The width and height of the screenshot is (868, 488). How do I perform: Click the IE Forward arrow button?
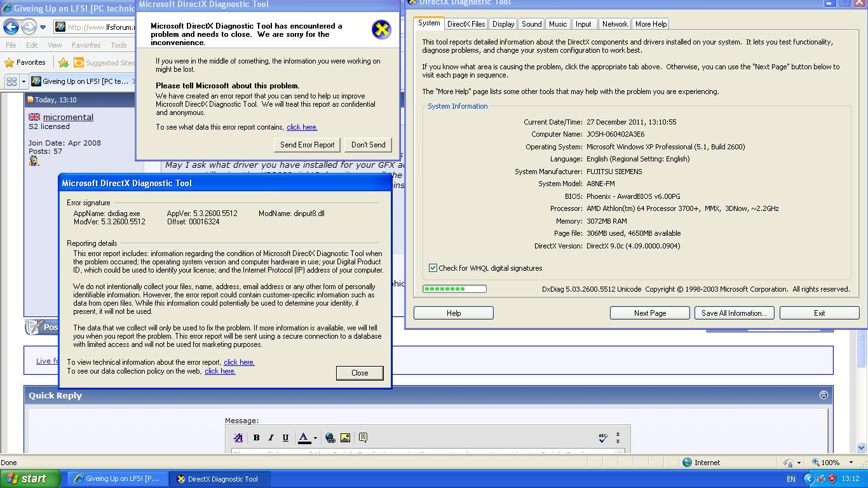29,27
